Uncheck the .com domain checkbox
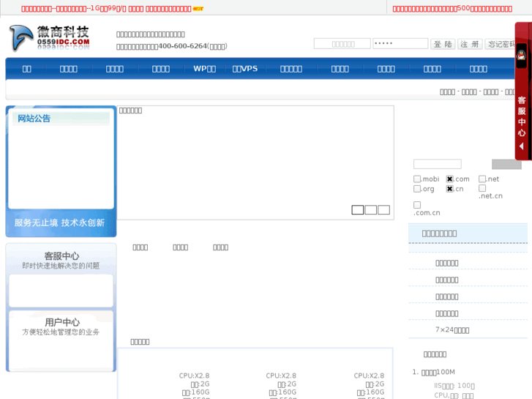This screenshot has width=532, height=399. 449,179
